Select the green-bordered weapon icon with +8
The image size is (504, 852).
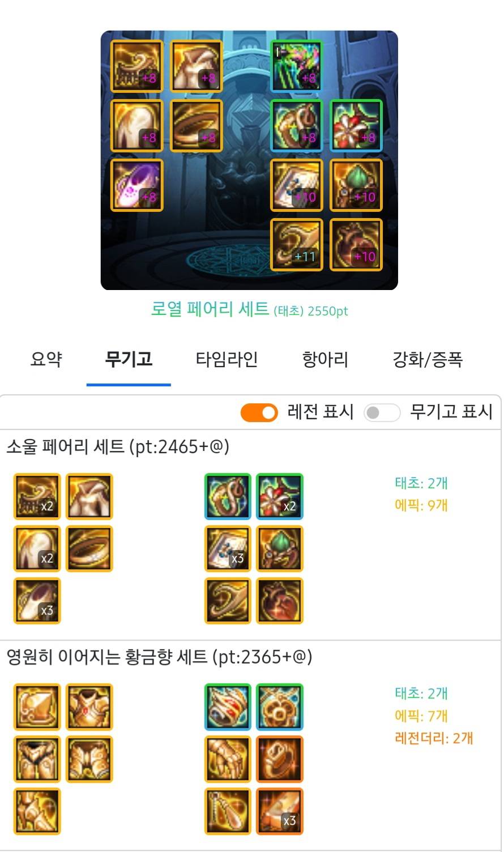[x=297, y=66]
